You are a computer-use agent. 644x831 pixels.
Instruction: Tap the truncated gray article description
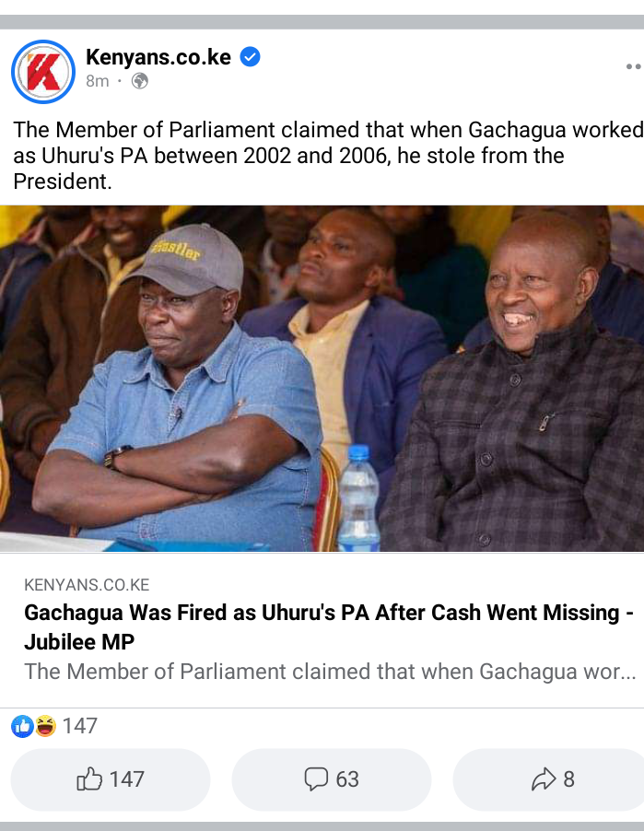click(330, 672)
